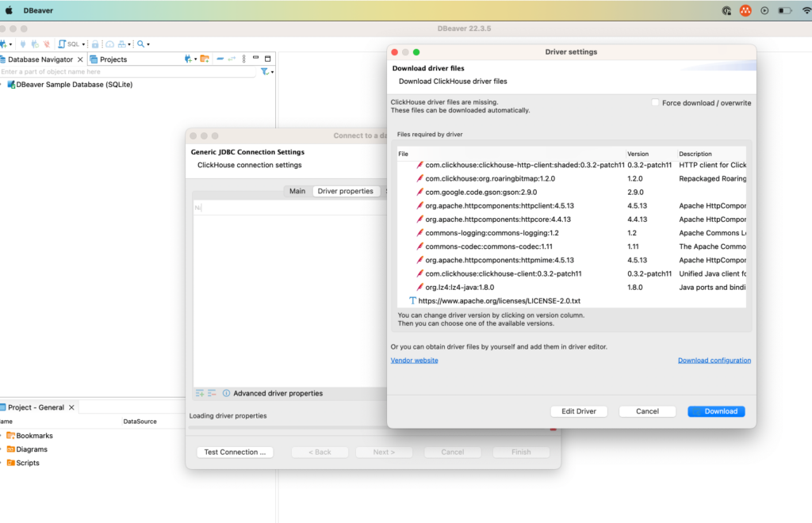Click the red Disconnect icon in main toolbar
Image resolution: width=812 pixels, height=523 pixels.
[x=47, y=44]
